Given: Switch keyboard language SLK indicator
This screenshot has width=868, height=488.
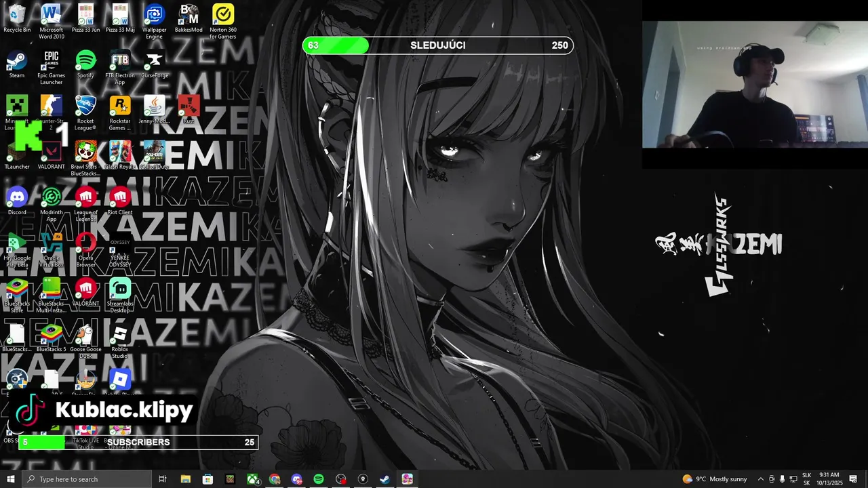Looking at the screenshot, I should pyautogui.click(x=807, y=479).
